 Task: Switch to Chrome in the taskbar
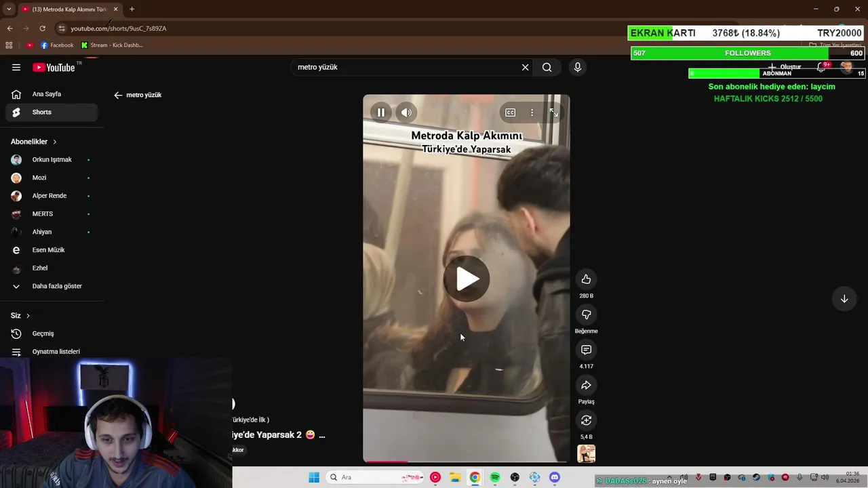tap(475, 477)
